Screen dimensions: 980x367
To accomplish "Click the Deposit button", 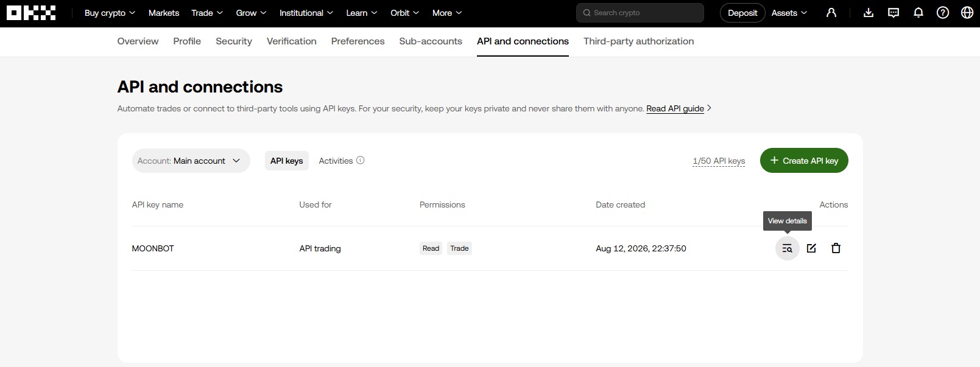I will tap(742, 13).
